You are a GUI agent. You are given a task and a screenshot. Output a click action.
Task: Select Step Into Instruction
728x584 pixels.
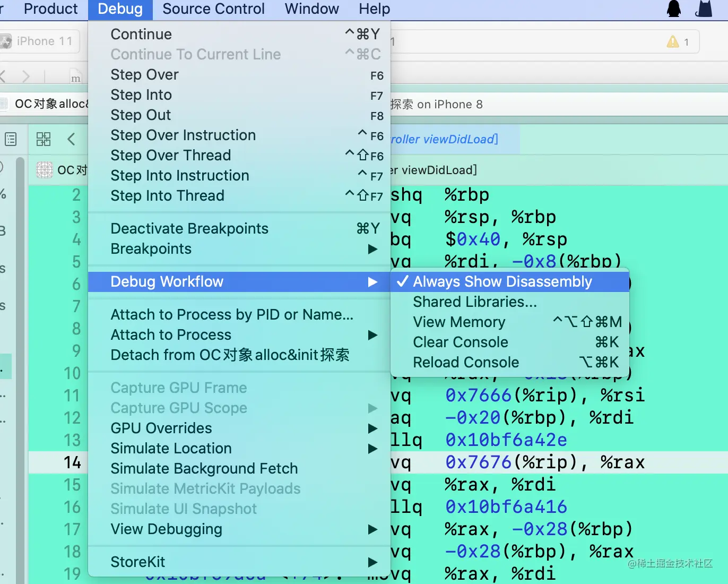239,175
